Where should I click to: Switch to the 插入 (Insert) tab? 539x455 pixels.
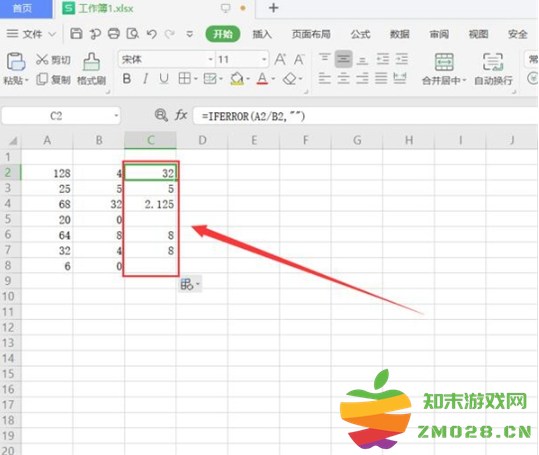click(262, 34)
